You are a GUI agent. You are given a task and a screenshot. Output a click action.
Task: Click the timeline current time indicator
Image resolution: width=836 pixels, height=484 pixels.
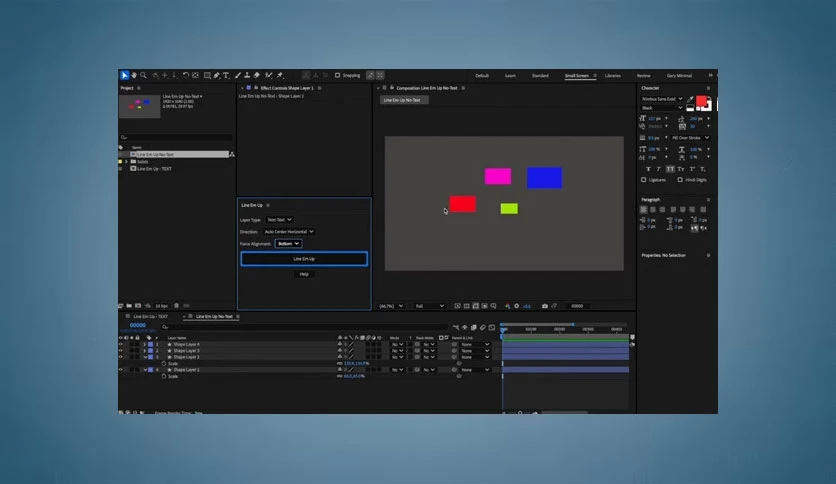click(x=502, y=329)
